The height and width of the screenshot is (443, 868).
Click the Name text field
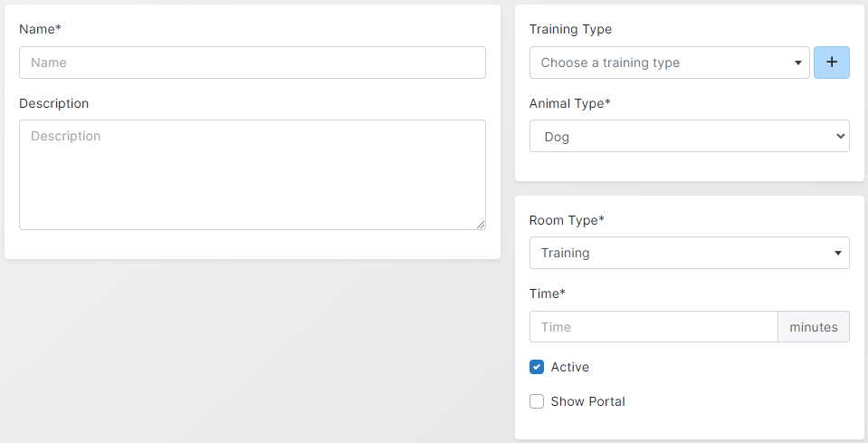pos(252,63)
